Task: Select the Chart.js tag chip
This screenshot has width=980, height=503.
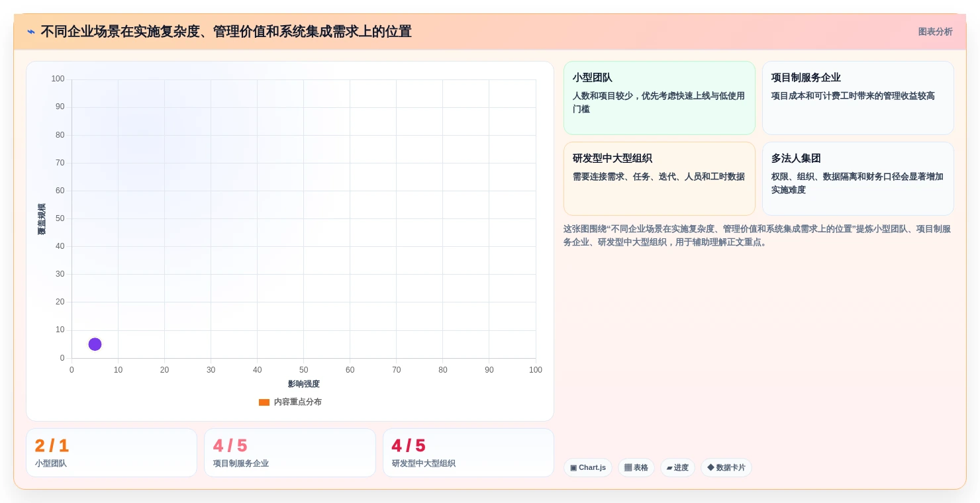Action: point(588,467)
